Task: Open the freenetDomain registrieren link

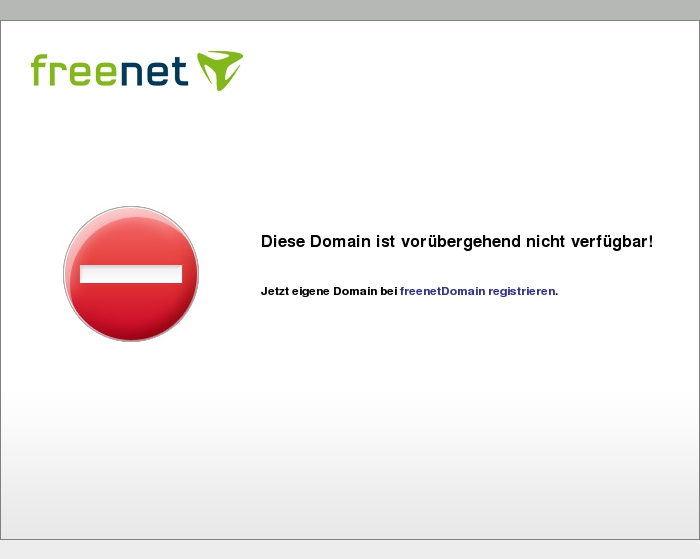Action: click(478, 291)
